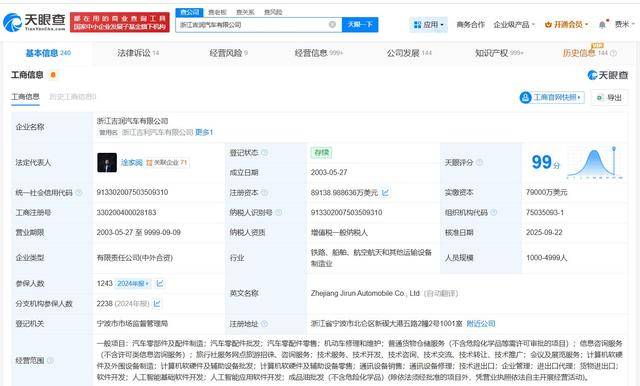Open the 法律诉讼 tab
This screenshot has height=386, width=640.
click(138, 53)
